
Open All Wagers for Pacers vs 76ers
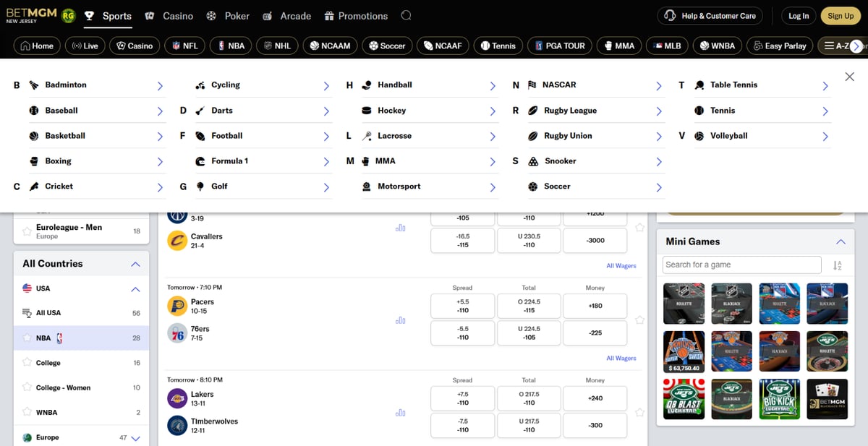[x=621, y=359]
